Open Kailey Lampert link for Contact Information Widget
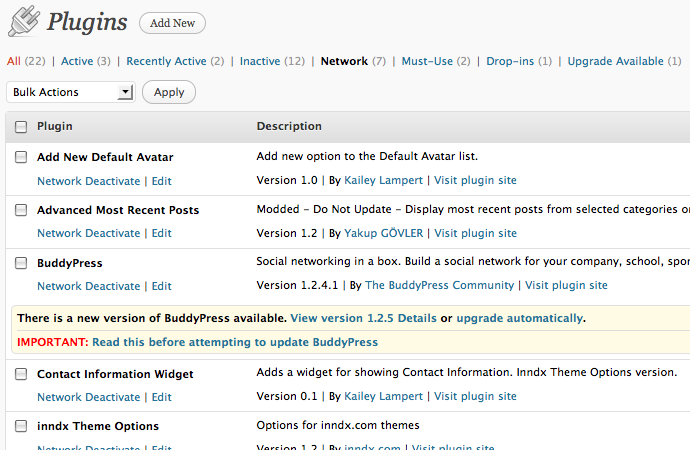Image resolution: width=690 pixels, height=450 pixels. pyautogui.click(x=383, y=396)
